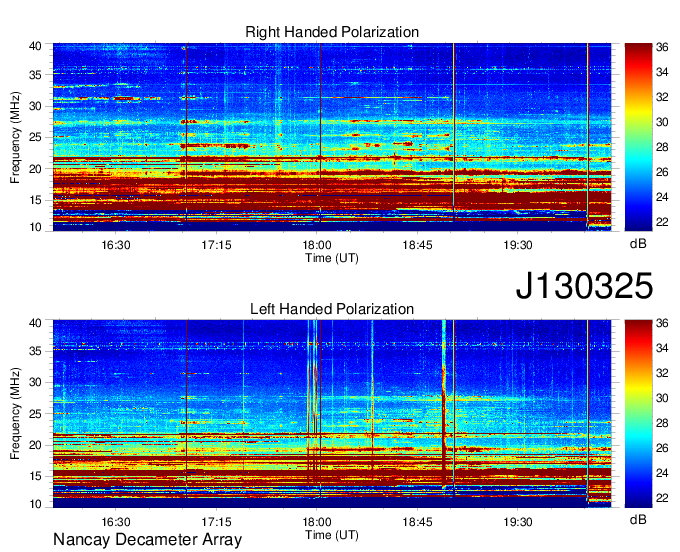Click the 30 value on bottom colorbar
This screenshot has width=680, height=552.
click(x=662, y=398)
